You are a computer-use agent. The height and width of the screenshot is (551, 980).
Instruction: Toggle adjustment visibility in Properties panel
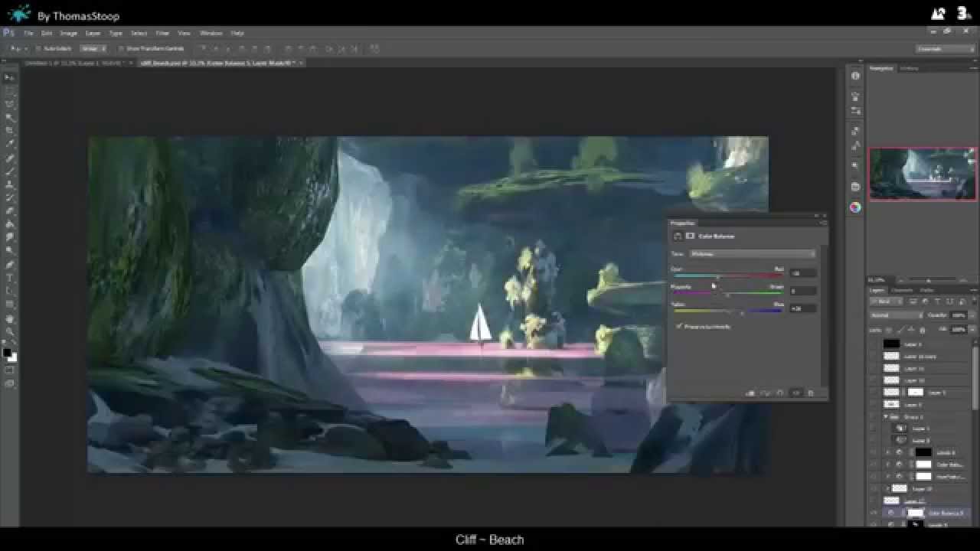(x=795, y=393)
